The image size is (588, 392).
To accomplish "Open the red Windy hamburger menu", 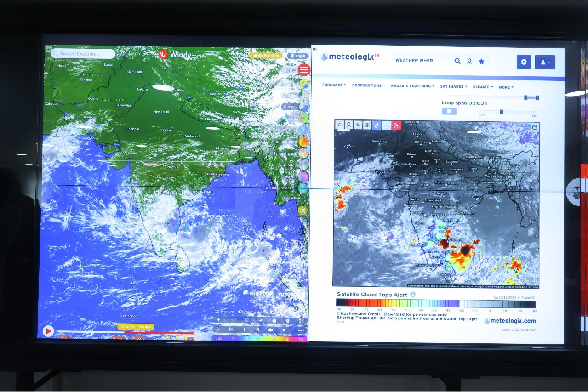I will click(304, 70).
